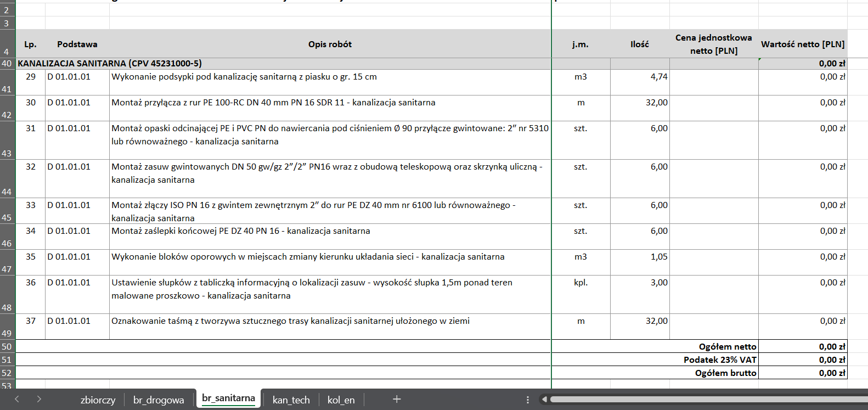This screenshot has height=410, width=868.
Task: Switch to the zbiorczy sheet tab
Action: [98, 400]
